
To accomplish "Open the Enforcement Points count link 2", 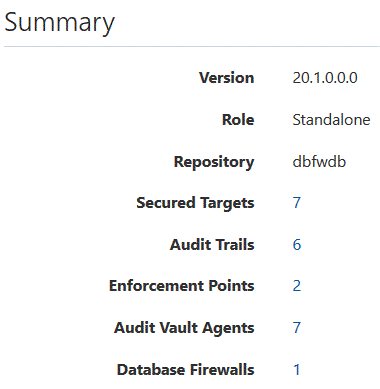I will click(297, 286).
